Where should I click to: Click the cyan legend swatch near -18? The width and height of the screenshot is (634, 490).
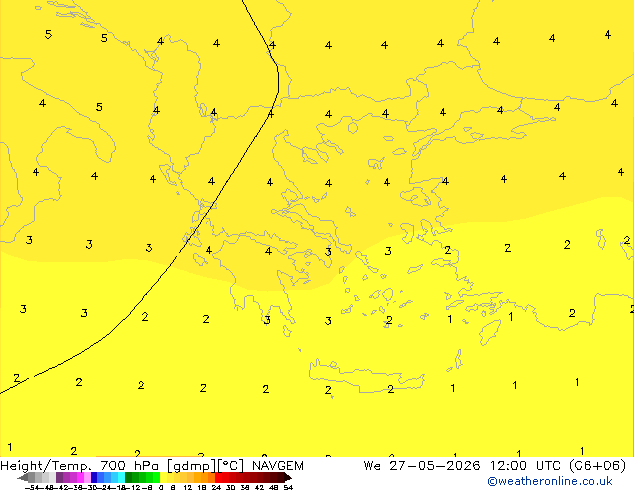[121, 477]
